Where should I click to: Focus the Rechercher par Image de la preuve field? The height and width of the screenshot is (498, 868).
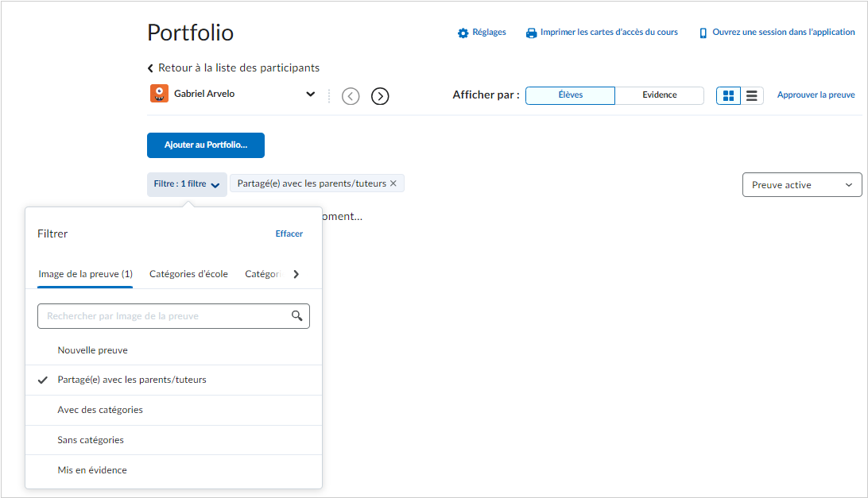click(x=173, y=316)
